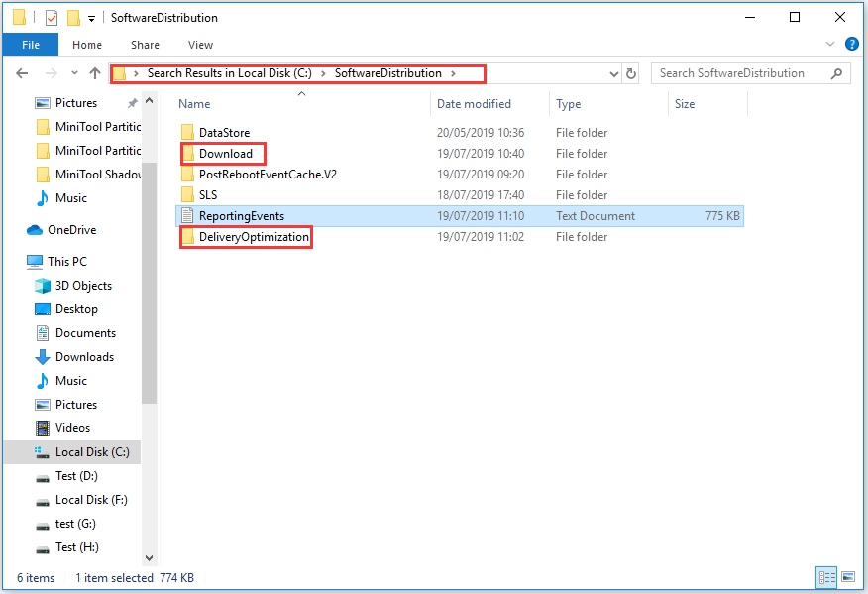Open the File menu tab

[x=31, y=45]
